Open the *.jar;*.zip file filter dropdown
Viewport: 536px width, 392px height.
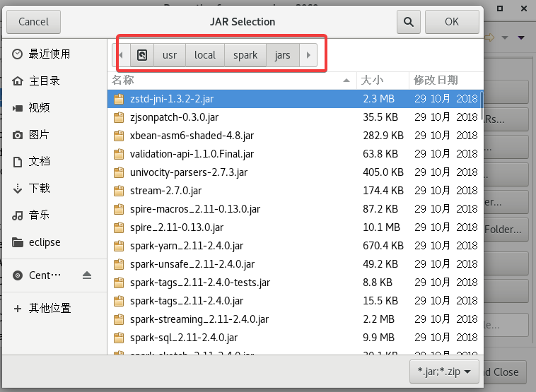443,372
